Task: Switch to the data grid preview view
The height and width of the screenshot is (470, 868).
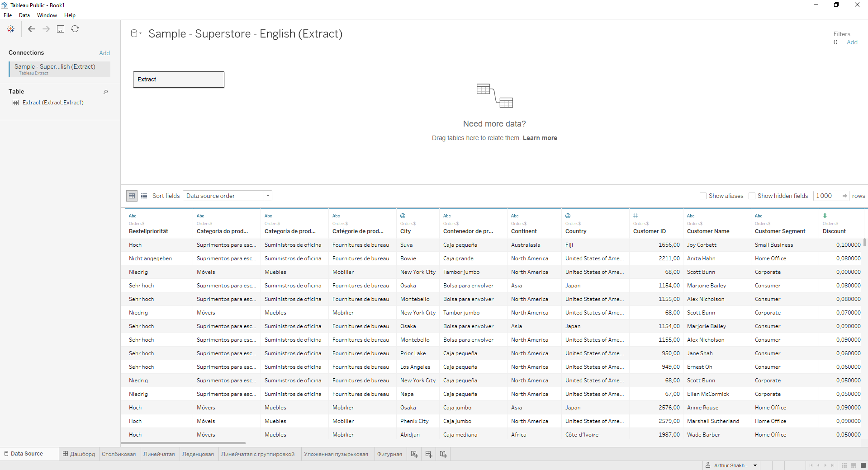Action: (x=132, y=196)
